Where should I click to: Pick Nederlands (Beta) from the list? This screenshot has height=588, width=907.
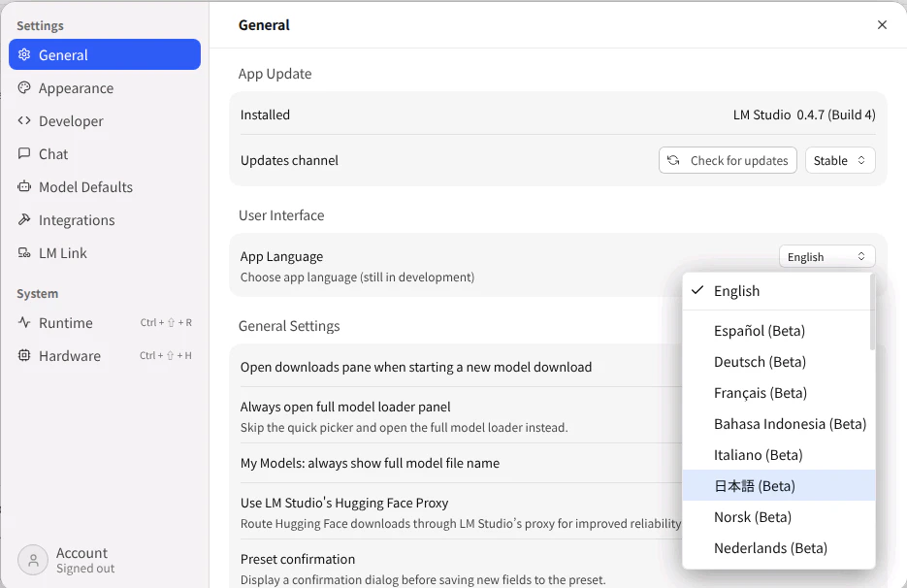[770, 548]
